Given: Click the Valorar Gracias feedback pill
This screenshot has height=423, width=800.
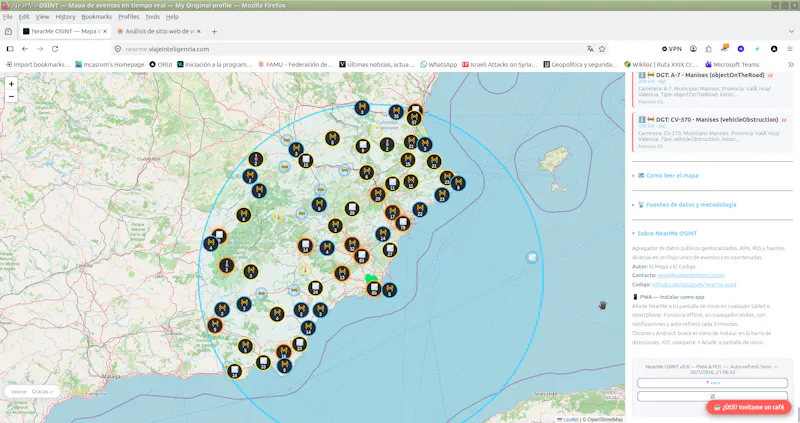Looking at the screenshot, I should click(32, 392).
